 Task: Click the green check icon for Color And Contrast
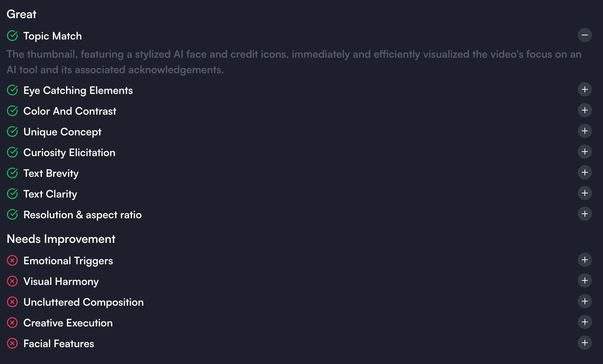click(x=12, y=111)
